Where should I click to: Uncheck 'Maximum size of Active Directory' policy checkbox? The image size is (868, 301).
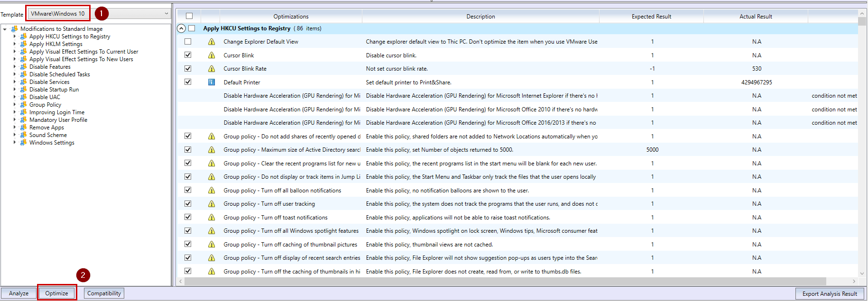coord(188,149)
